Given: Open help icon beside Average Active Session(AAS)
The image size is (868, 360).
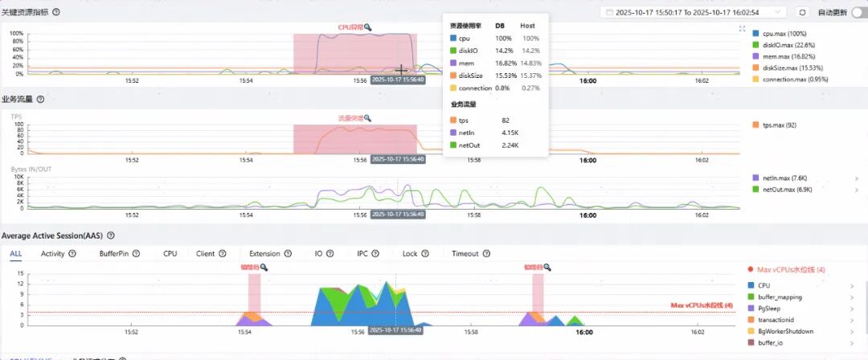Looking at the screenshot, I should coord(111,235).
